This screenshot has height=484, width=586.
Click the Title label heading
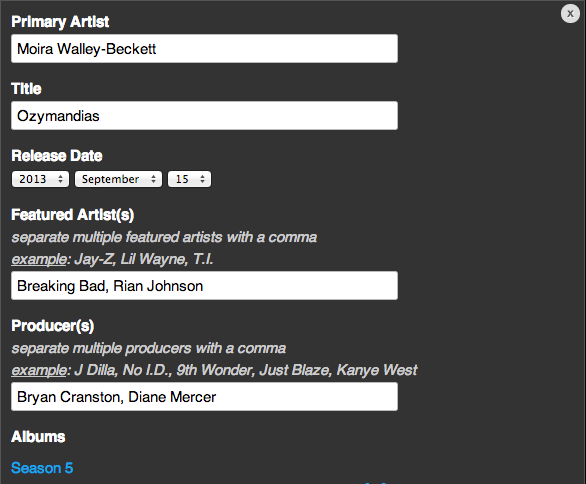(26, 89)
